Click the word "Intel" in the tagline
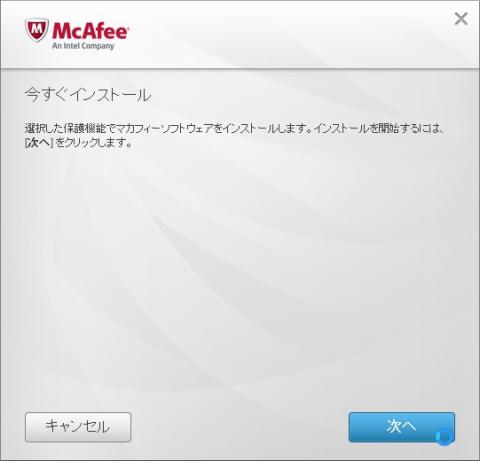Viewport: 480px width, 461px height. click(x=70, y=46)
